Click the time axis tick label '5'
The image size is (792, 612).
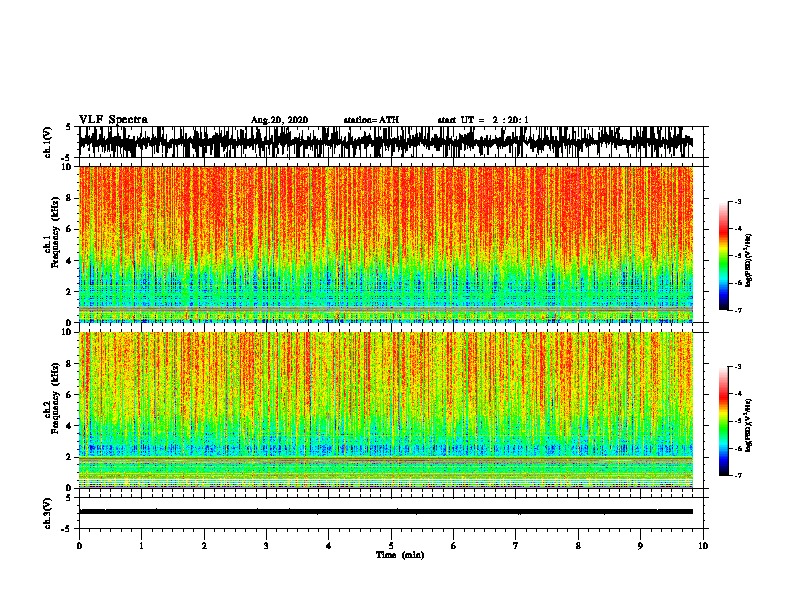coord(391,546)
